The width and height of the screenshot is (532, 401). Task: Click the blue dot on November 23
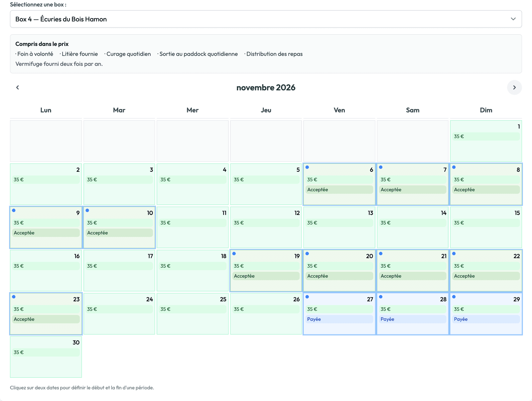point(14,297)
